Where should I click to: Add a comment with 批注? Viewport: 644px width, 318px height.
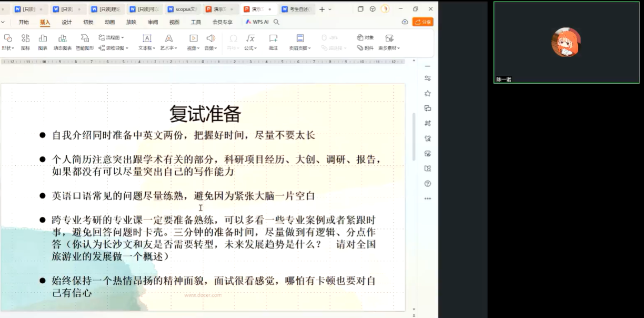[273, 42]
